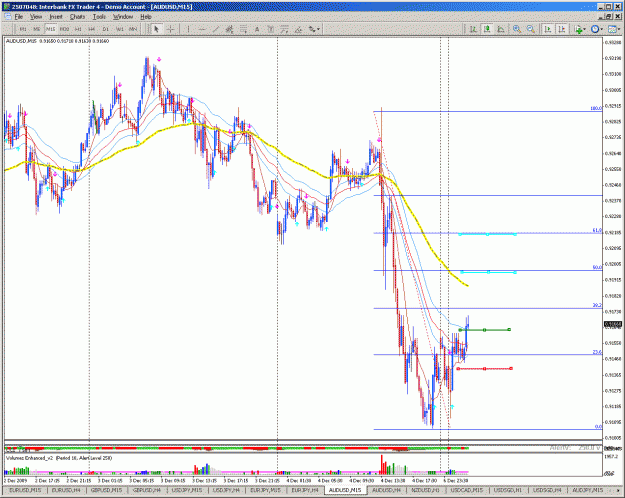Open the Insert menu
The height and width of the screenshot is (498, 625).
click(56, 17)
